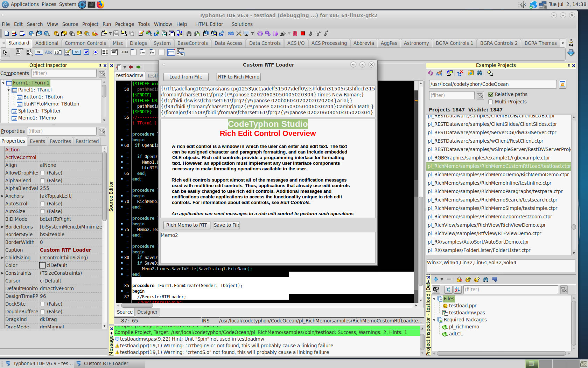The height and width of the screenshot is (368, 588).
Task: Collapse the Form1: TForm1 tree node
Action: 3,83
